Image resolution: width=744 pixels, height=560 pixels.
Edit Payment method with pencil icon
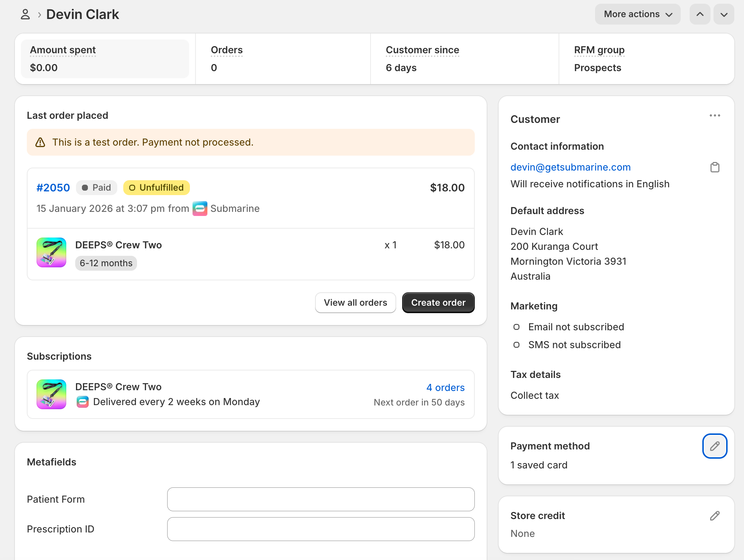pyautogui.click(x=715, y=446)
